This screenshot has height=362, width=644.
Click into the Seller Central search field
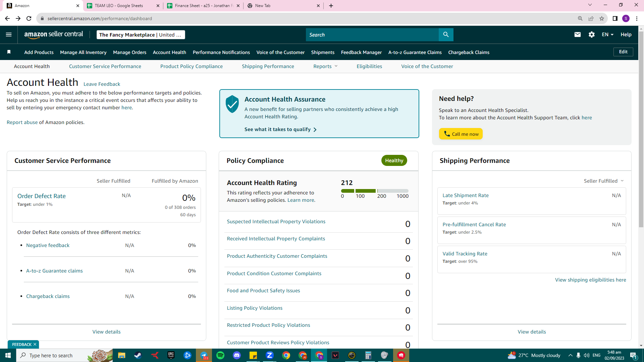click(372, 35)
